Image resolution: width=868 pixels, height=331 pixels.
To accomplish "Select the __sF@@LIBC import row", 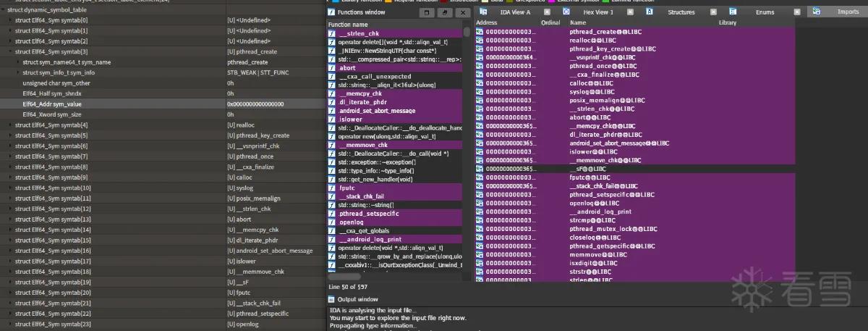I will [x=634, y=169].
